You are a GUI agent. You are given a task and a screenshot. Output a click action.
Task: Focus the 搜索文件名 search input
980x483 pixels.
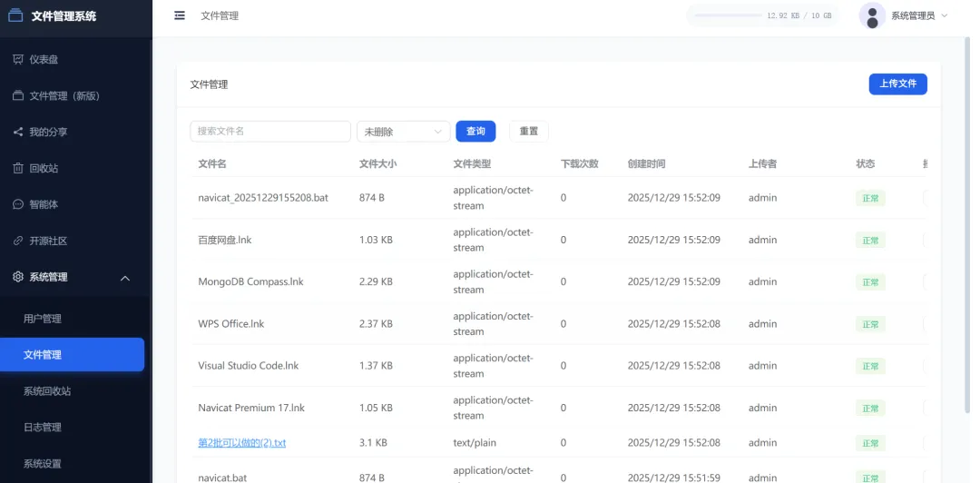pos(270,132)
